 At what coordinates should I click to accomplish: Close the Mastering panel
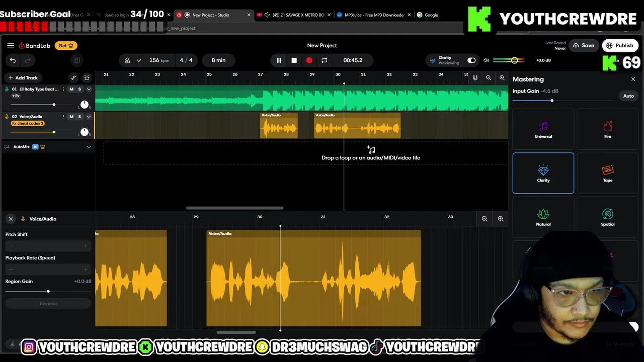tap(633, 79)
